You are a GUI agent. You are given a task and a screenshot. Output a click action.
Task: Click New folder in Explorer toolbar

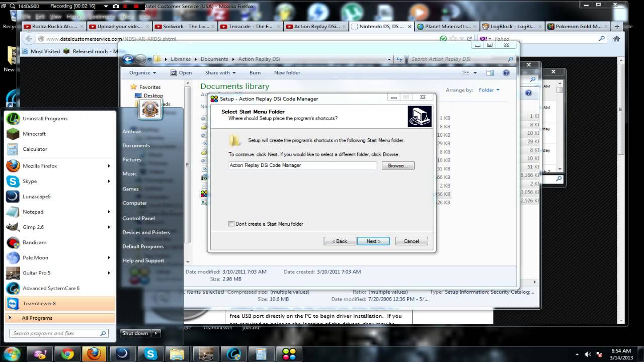(x=287, y=73)
